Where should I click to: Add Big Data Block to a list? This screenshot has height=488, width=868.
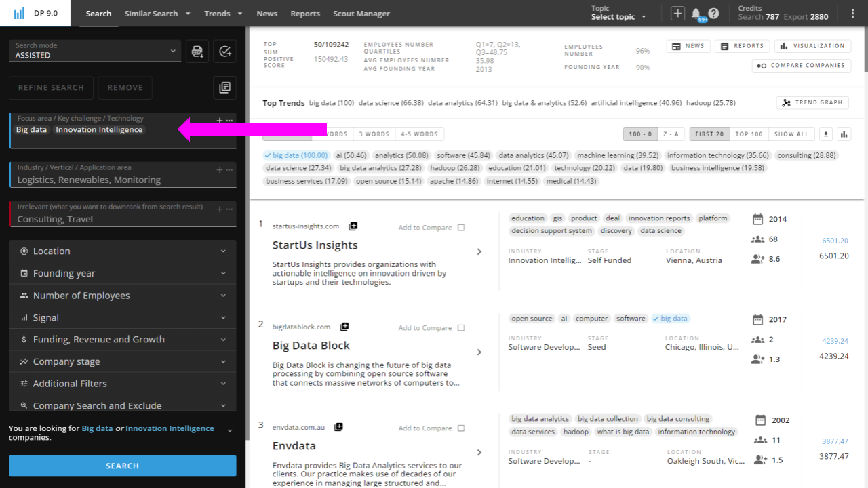pyautogui.click(x=344, y=327)
